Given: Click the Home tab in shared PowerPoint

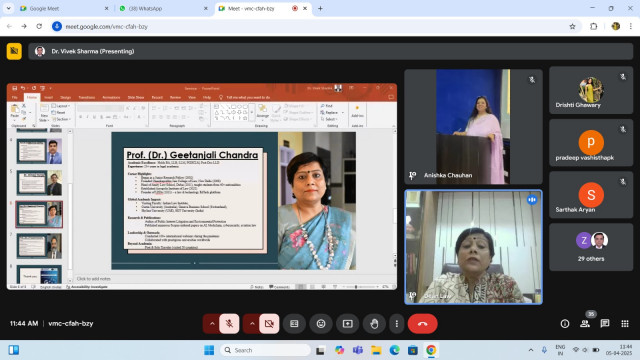Looking at the screenshot, I should (x=31, y=98).
